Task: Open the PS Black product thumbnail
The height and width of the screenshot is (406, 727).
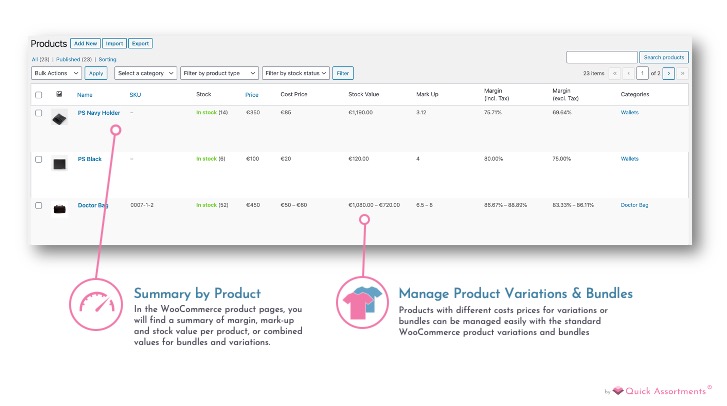Action: pyautogui.click(x=59, y=164)
